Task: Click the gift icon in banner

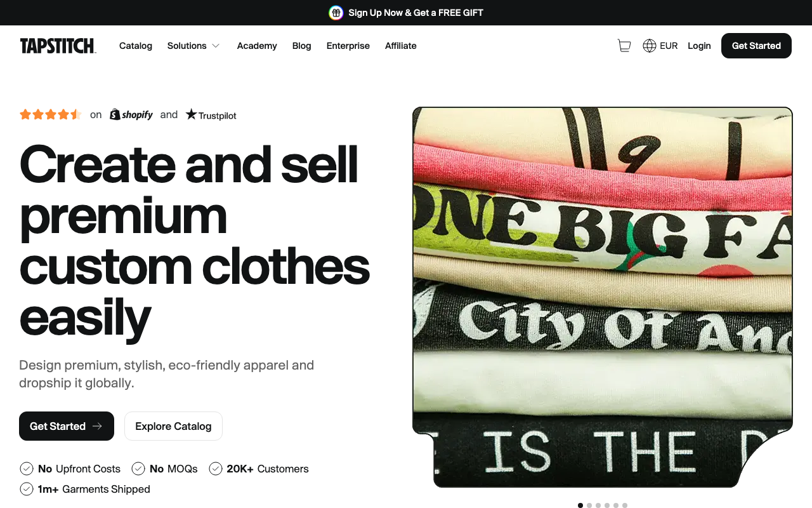Action: pyautogui.click(x=336, y=13)
